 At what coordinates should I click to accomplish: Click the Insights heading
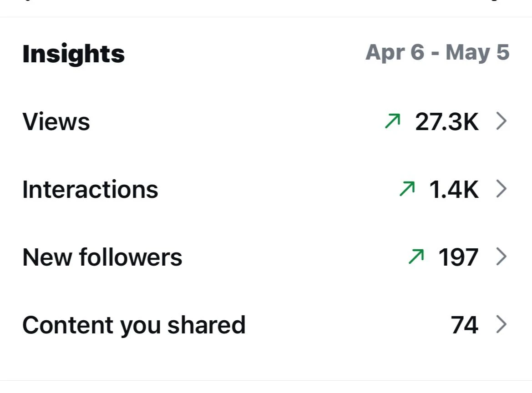click(x=74, y=54)
